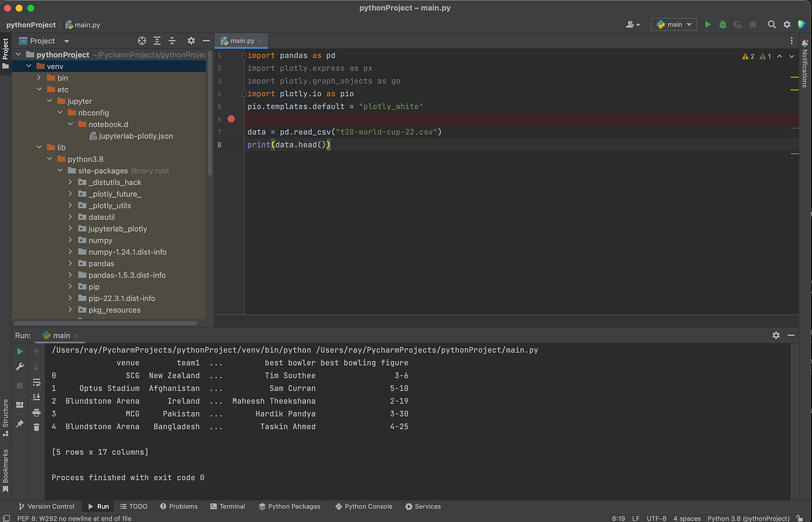812x522 pixels.
Task: Expand the pandas package folder
Action: [x=70, y=263]
